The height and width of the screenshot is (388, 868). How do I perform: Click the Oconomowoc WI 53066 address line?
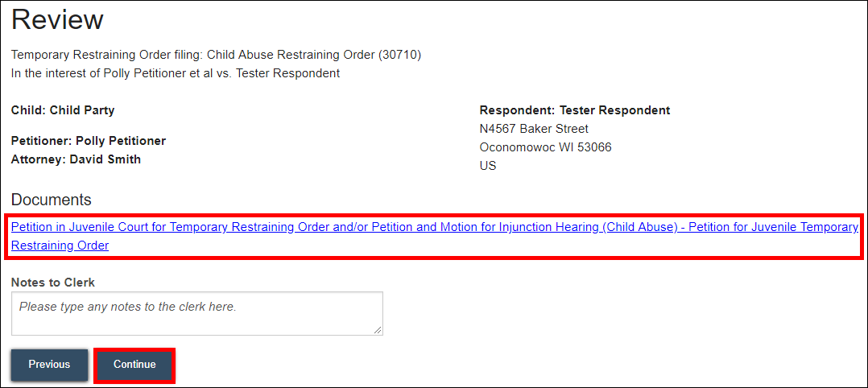coord(545,147)
